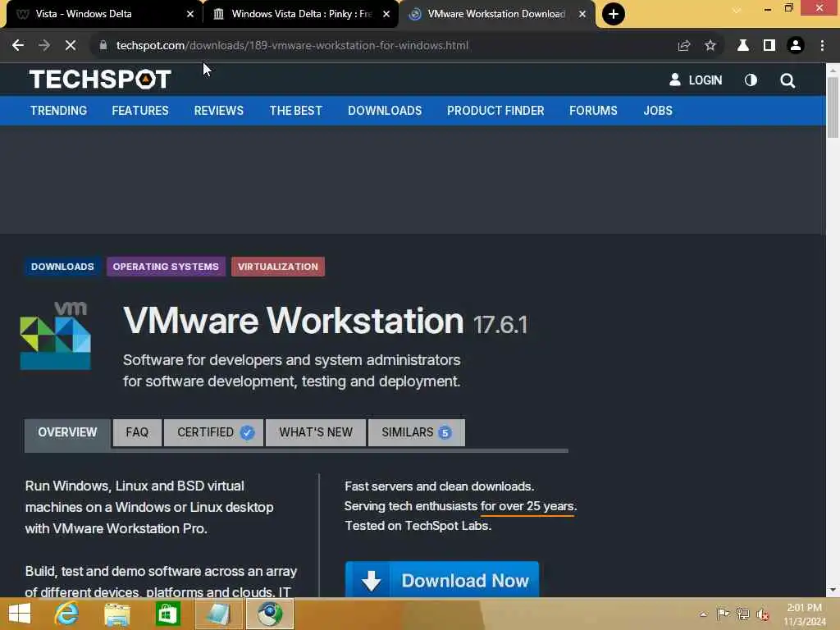Select the OVERVIEW tab
The width and height of the screenshot is (840, 630).
67,432
